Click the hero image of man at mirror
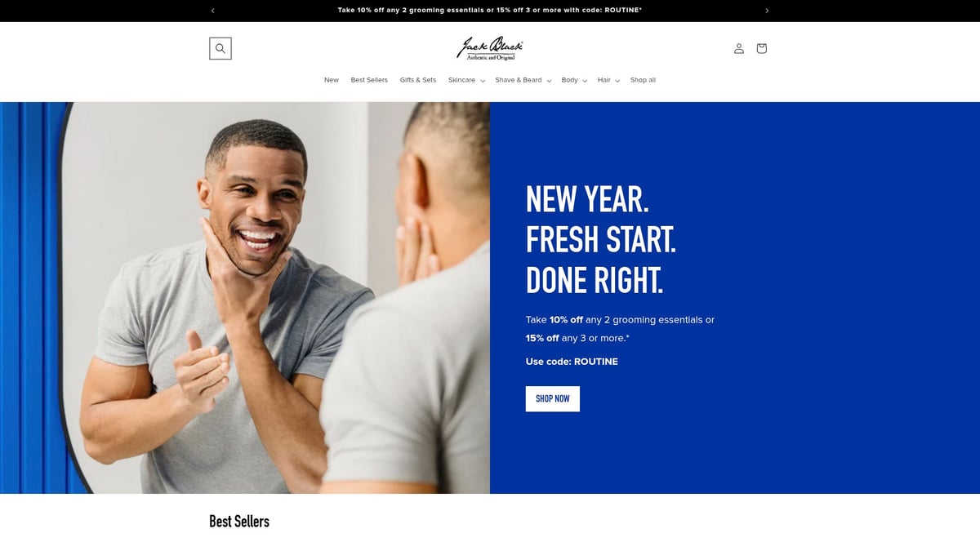 coord(245,298)
